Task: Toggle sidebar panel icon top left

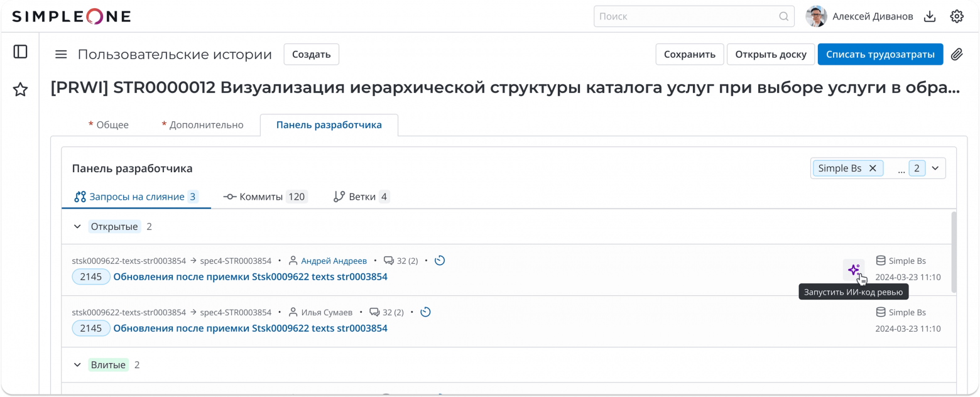Action: 20,52
